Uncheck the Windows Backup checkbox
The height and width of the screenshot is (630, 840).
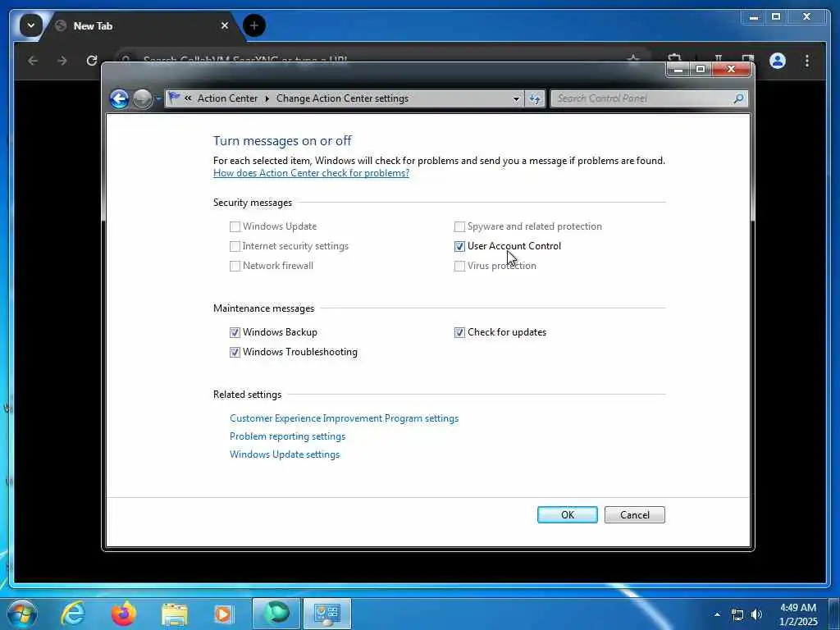(x=235, y=333)
